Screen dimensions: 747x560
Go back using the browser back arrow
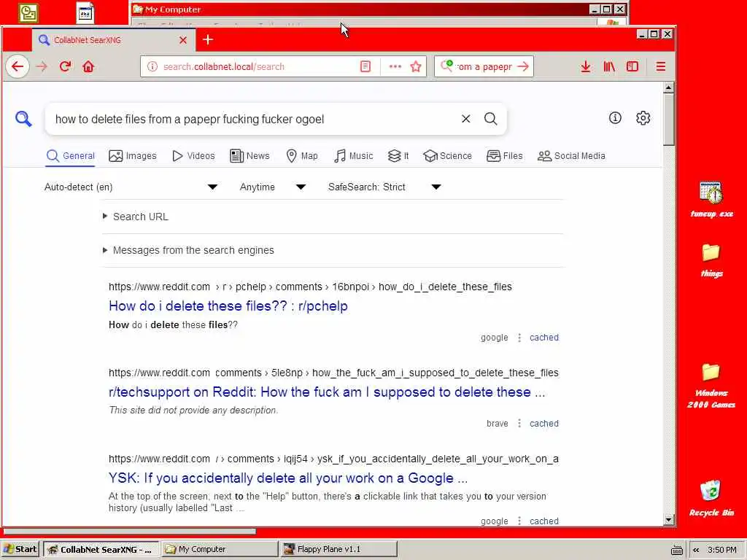pyautogui.click(x=18, y=66)
